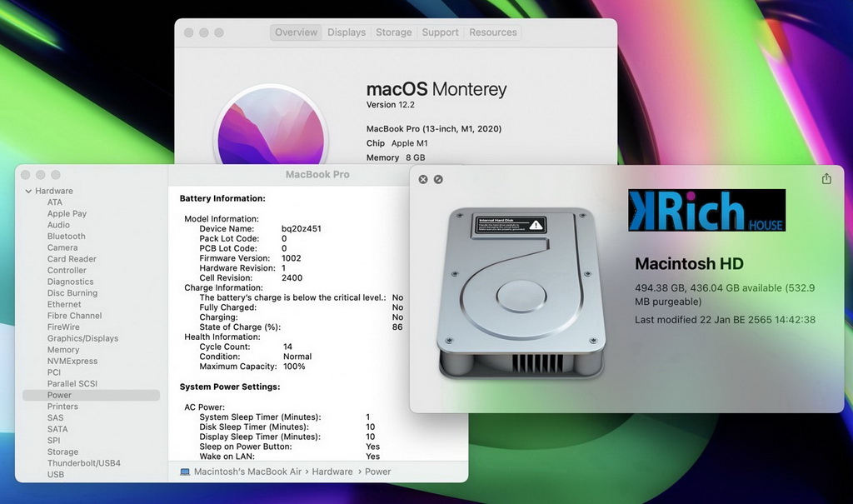Click the share icon in Quick Look window

[x=826, y=178]
